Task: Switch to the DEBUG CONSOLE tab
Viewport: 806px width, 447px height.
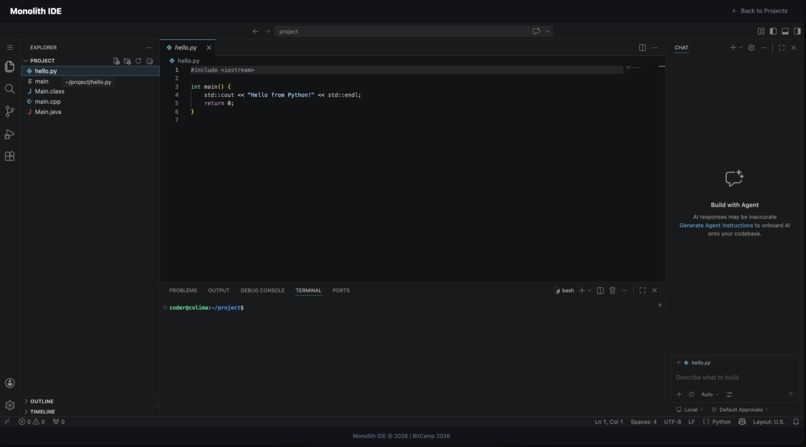Action: pyautogui.click(x=262, y=290)
